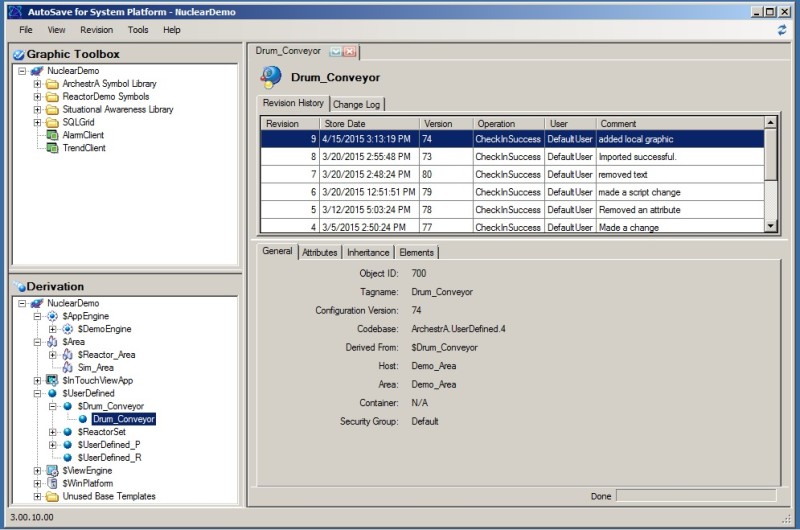Select the Sim_Area tree node
Image resolution: width=800 pixels, height=530 pixels.
pos(95,368)
